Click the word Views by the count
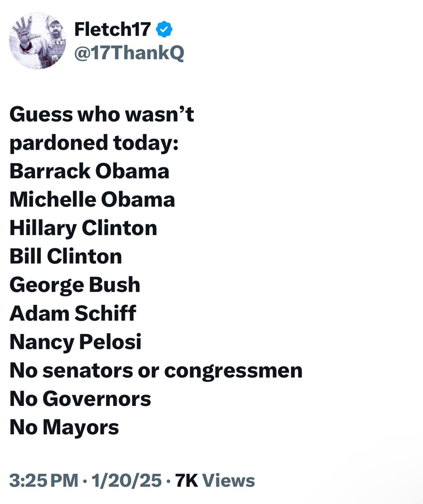Viewport: 423px width, 504px height. [x=228, y=480]
